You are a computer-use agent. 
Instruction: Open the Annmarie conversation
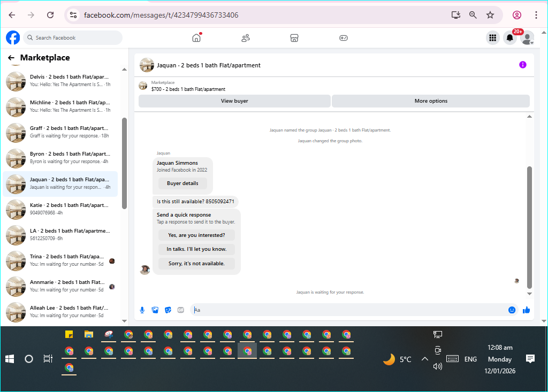click(60, 286)
